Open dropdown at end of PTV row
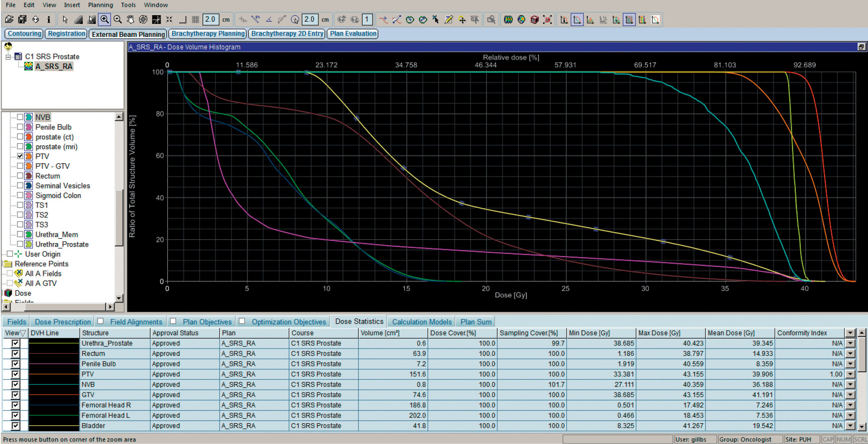 [x=850, y=374]
